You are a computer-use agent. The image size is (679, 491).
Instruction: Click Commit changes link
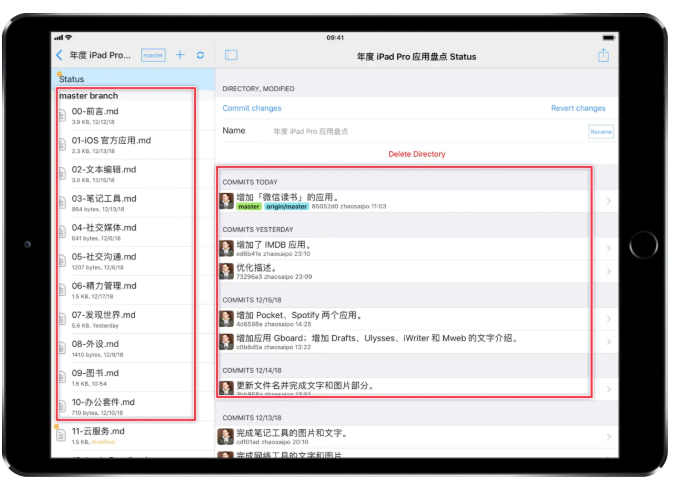(252, 108)
